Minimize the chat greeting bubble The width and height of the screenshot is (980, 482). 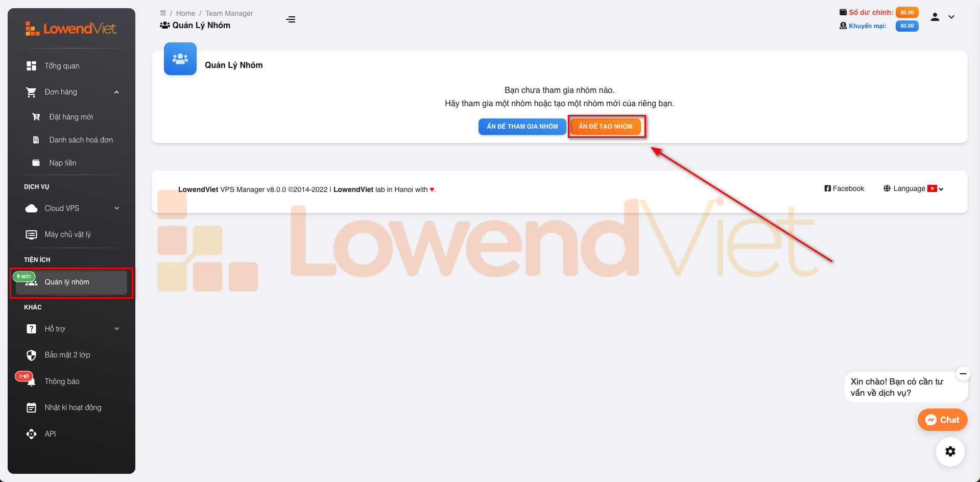coord(963,374)
